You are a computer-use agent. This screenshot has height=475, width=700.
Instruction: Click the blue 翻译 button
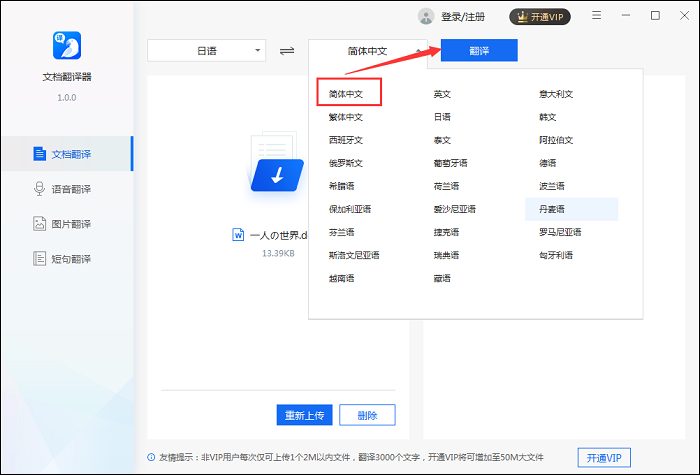click(x=479, y=50)
